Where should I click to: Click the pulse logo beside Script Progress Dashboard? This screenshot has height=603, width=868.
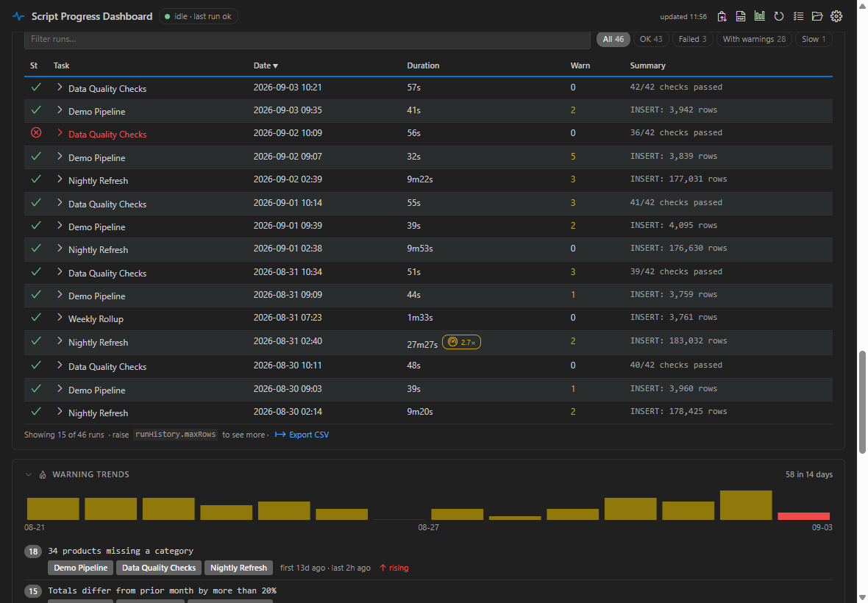(18, 17)
